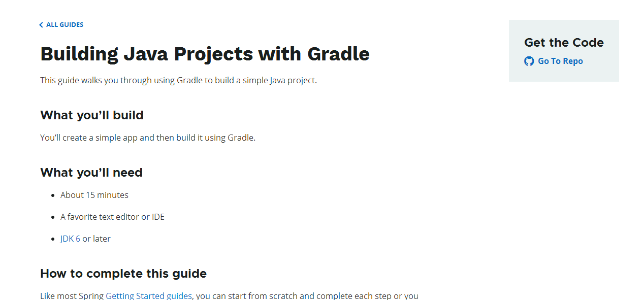Click the bullet before the JDK 6 item
The height and width of the screenshot is (300, 644).
click(x=53, y=239)
